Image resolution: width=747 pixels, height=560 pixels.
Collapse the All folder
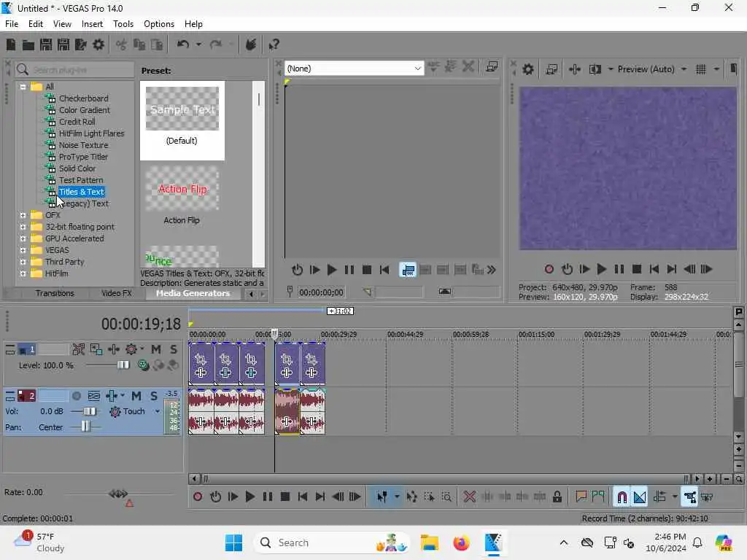(23, 87)
